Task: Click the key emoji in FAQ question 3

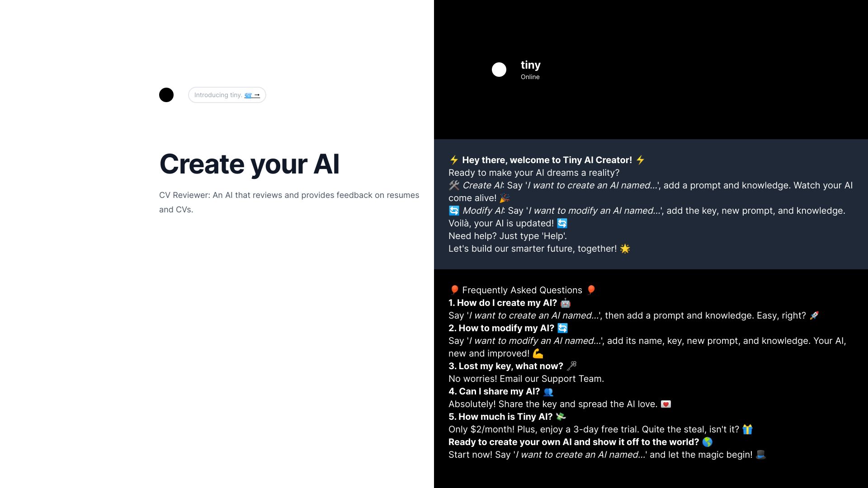Action: 571,366
